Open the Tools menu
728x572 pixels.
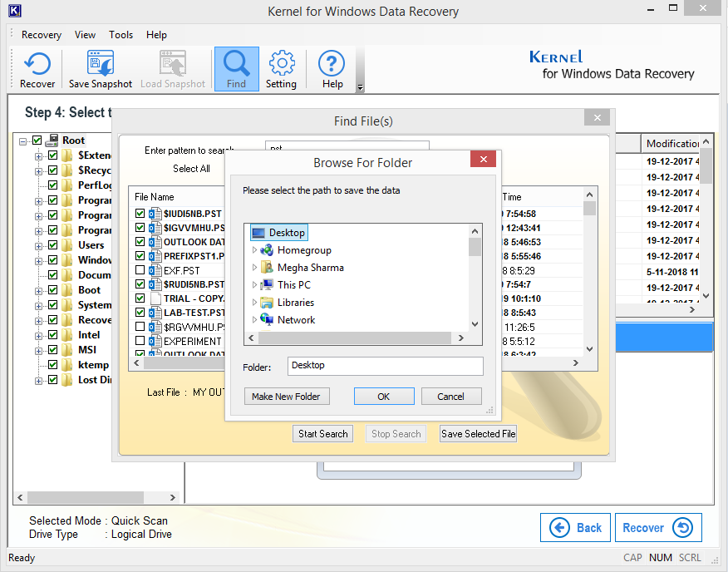(121, 35)
